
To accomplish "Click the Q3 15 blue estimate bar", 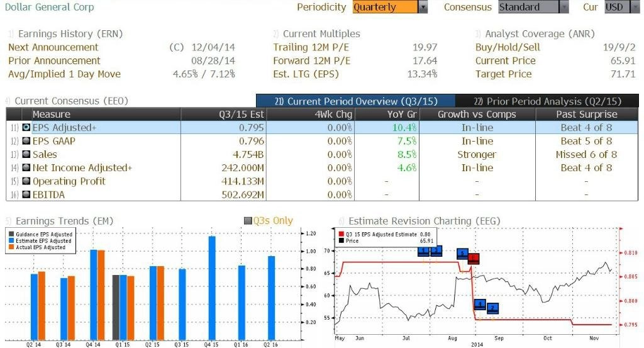I will click(182, 305).
